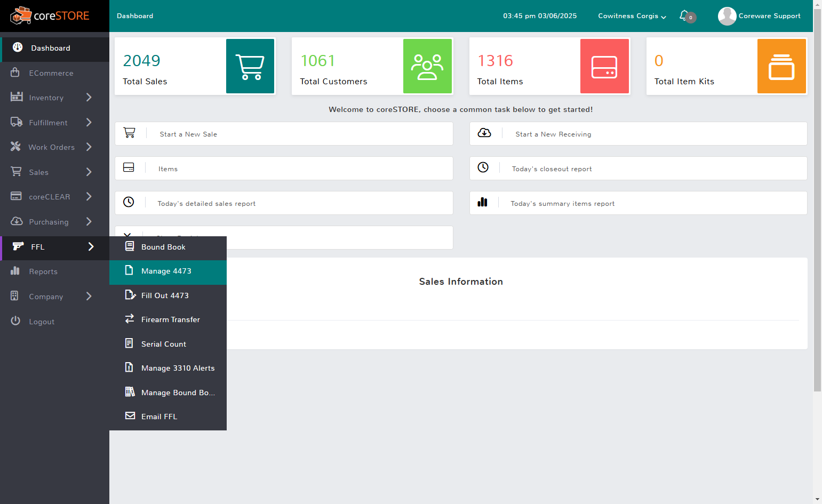
Task: Open the Cowitness Corgis store dropdown
Action: point(632,16)
